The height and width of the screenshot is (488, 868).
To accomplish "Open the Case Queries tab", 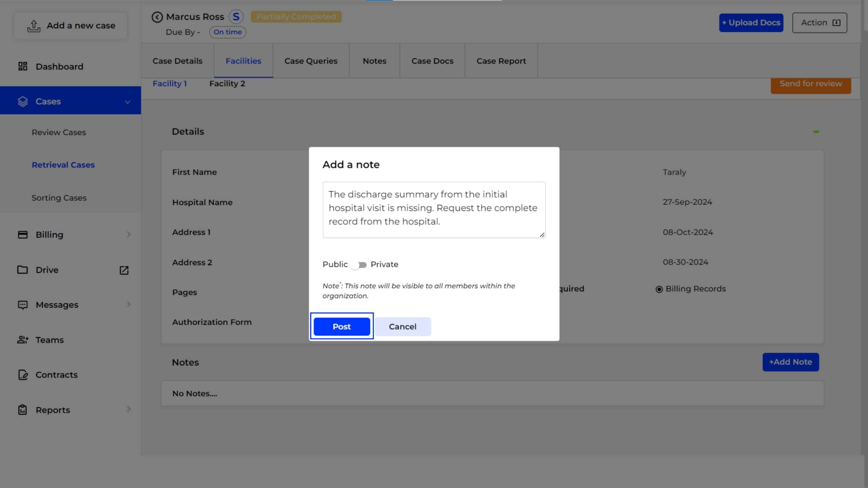I will (x=311, y=61).
